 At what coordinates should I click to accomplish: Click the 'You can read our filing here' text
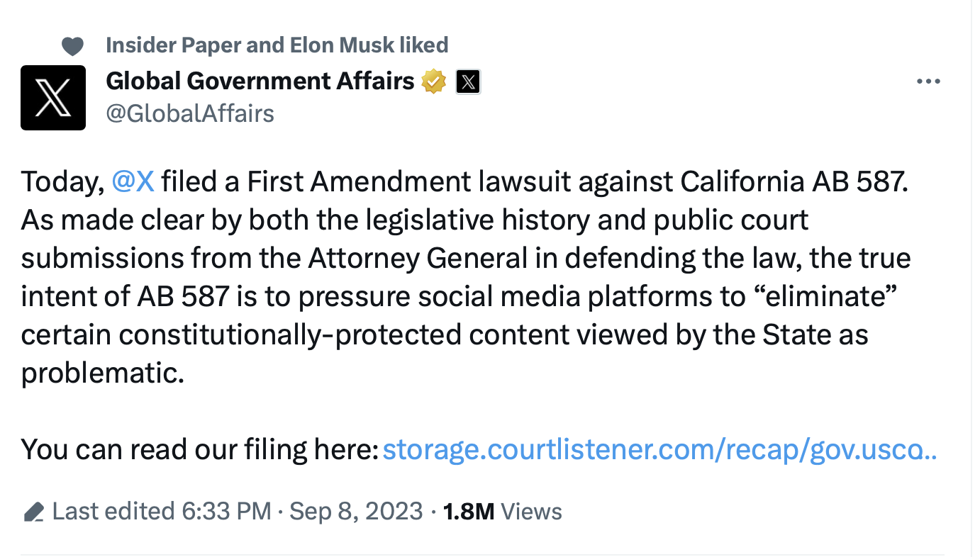point(199,449)
